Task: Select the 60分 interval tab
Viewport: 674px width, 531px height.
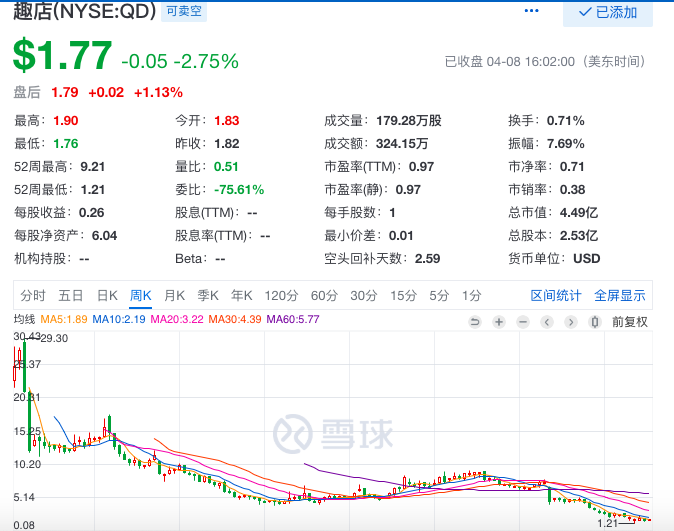Action: [x=323, y=295]
